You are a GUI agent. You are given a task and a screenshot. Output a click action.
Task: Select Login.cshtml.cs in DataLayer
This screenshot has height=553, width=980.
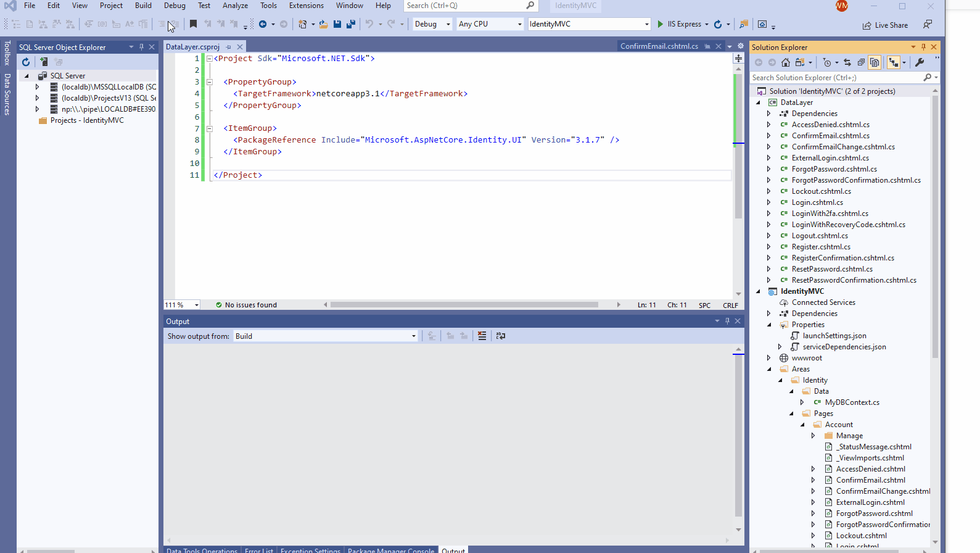(817, 202)
